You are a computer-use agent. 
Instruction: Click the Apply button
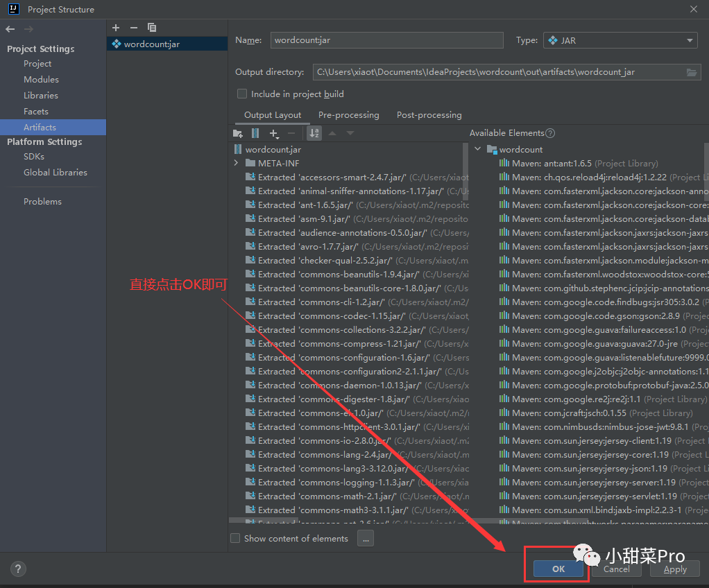coord(675,569)
